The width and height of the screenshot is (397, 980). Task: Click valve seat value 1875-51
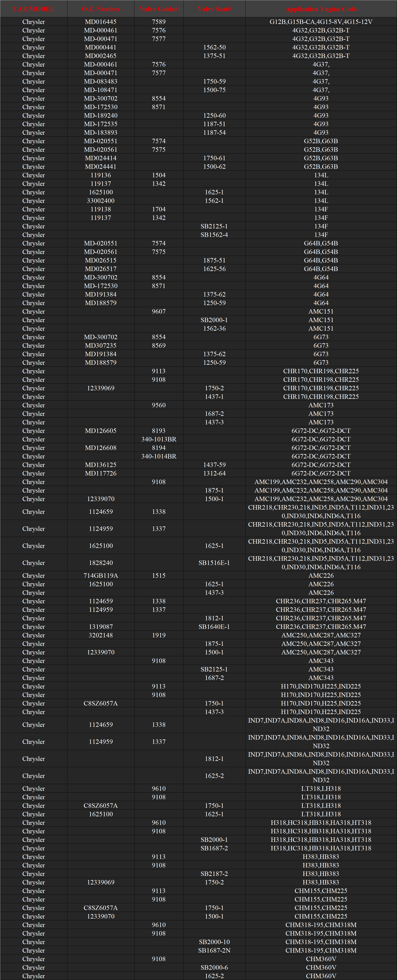click(x=214, y=260)
